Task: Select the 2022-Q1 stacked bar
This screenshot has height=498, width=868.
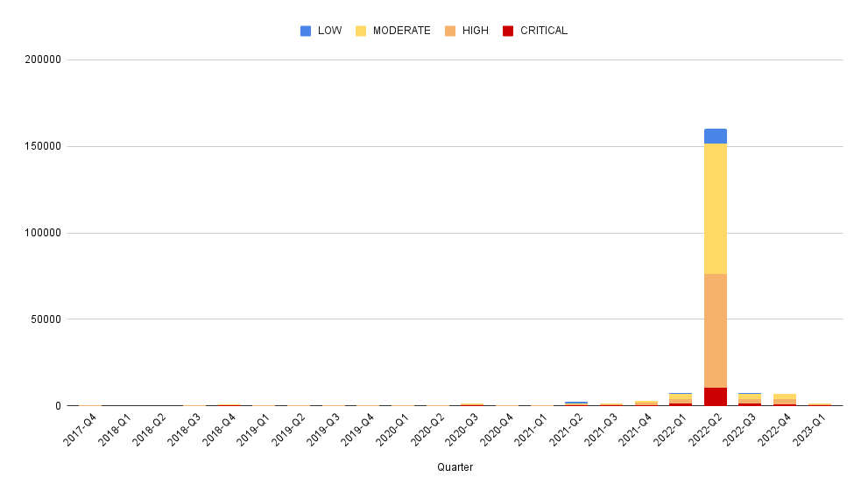Action: click(681, 399)
